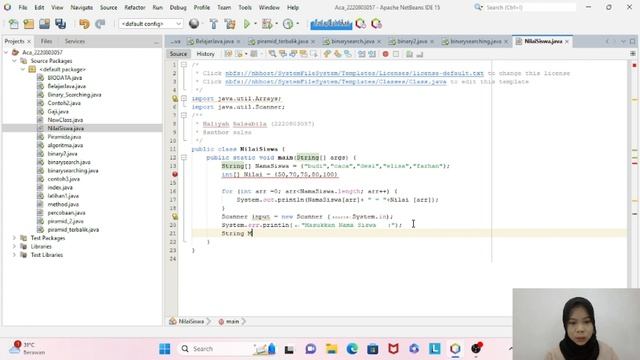Click the Profile Project toolbar icon
This screenshot has height=360, width=640.
[x=288, y=24]
